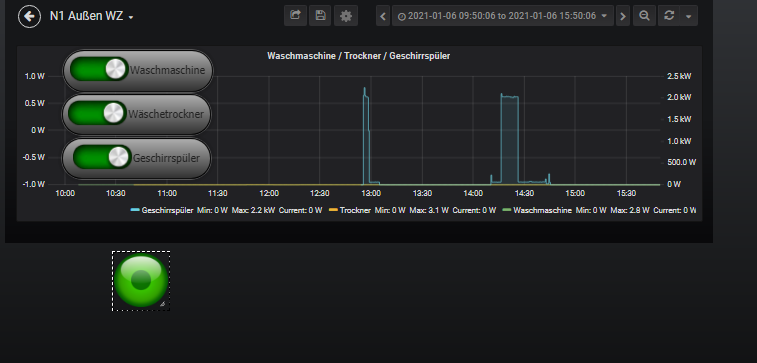
Task: Shift time range forward with right chevron
Action: pyautogui.click(x=623, y=16)
